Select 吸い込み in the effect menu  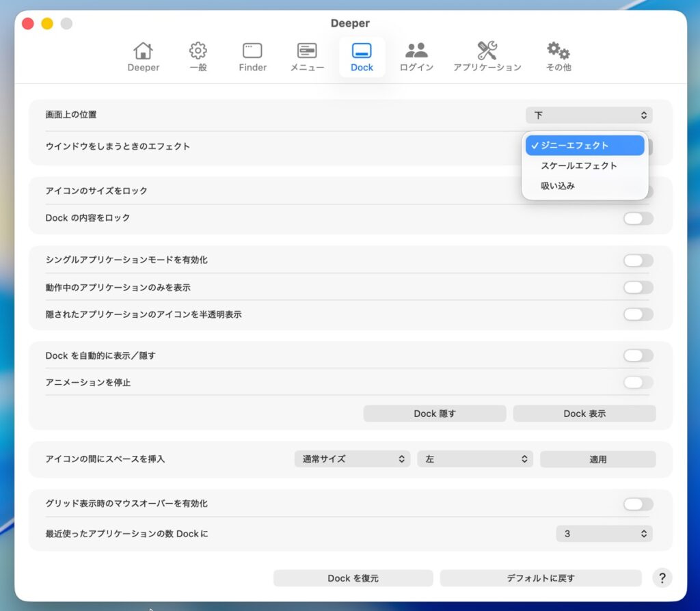point(558,186)
